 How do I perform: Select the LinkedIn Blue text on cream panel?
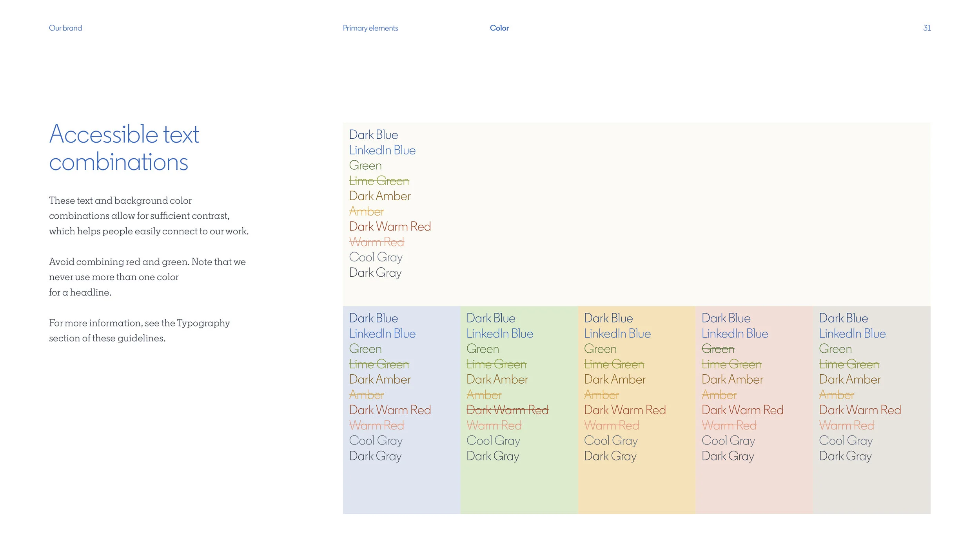(382, 150)
